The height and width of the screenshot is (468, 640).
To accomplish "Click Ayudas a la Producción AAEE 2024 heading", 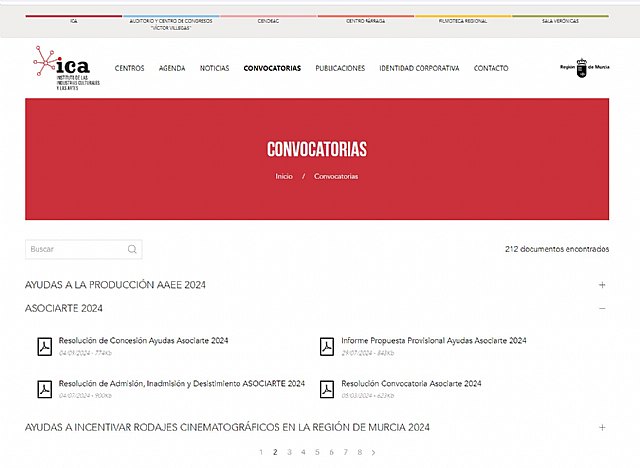I will (x=116, y=285).
